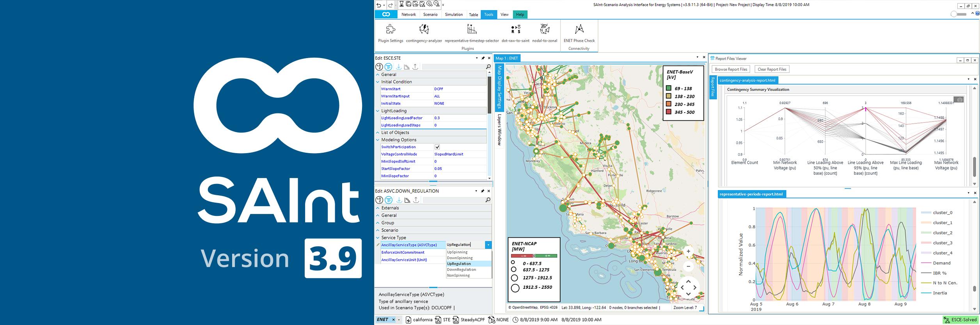980x325 pixels.
Task: Toggle Inertia series in chart legend
Action: [934, 293]
